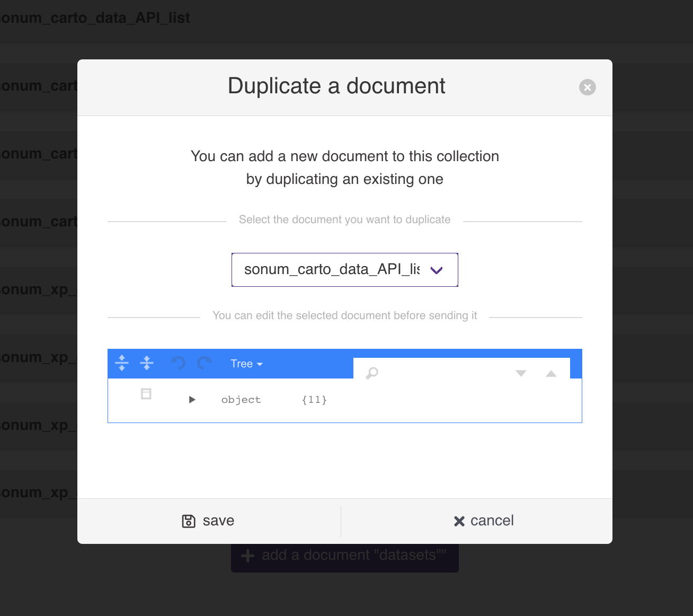Select the object field label
The image size is (693, 616).
click(241, 400)
